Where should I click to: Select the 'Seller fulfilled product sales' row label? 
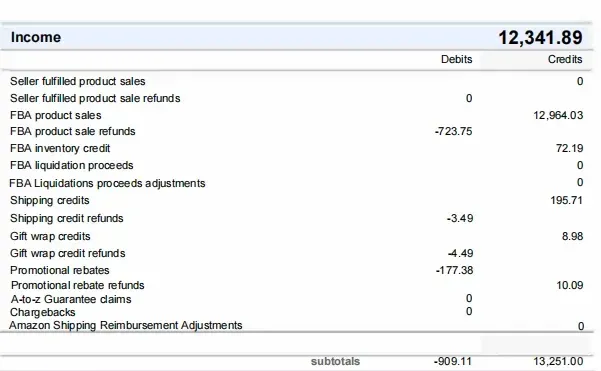pyautogui.click(x=77, y=81)
